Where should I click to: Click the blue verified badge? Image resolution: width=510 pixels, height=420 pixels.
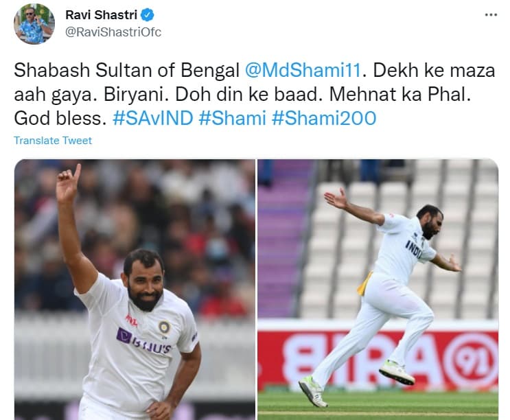(x=147, y=15)
